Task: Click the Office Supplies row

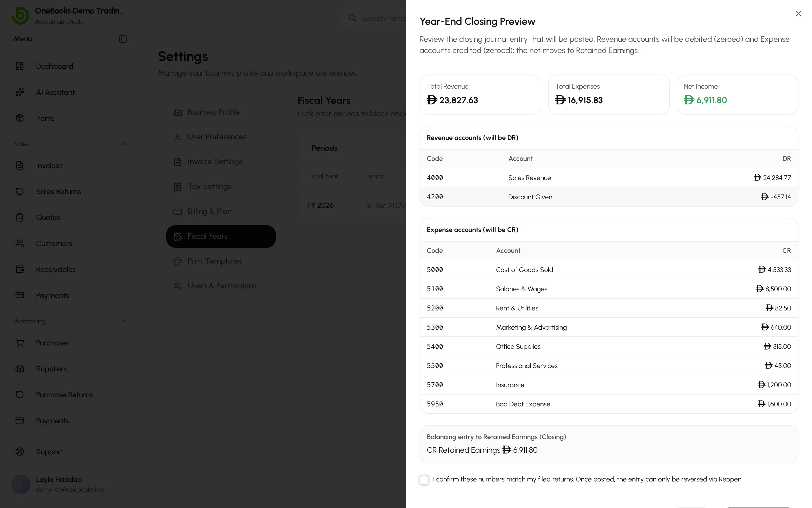Action: (609, 346)
